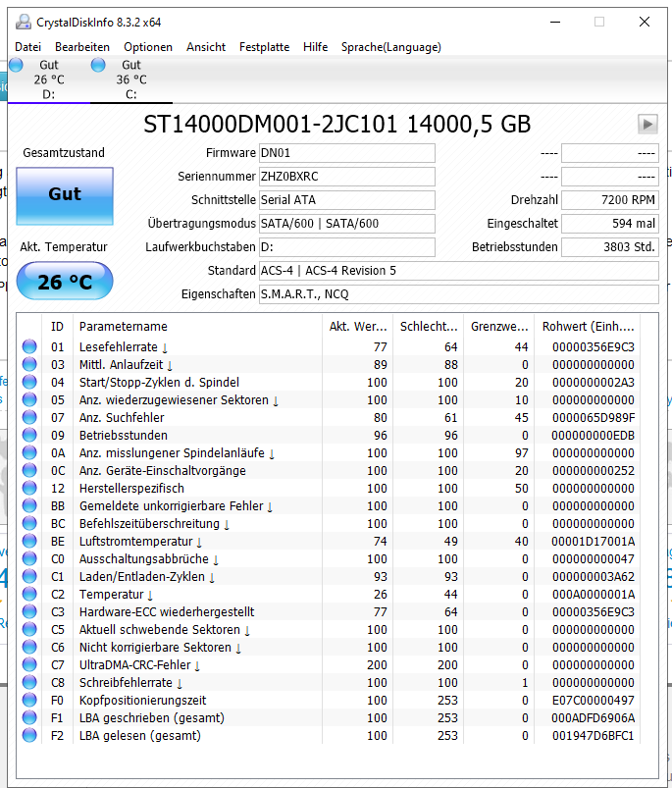Click status circle for Schreibfehlerrate row
The height and width of the screenshot is (788, 672).
point(29,682)
